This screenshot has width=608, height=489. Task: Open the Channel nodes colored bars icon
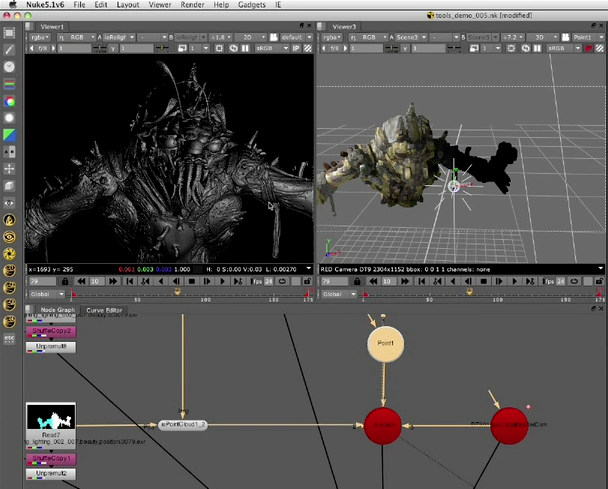click(9, 84)
